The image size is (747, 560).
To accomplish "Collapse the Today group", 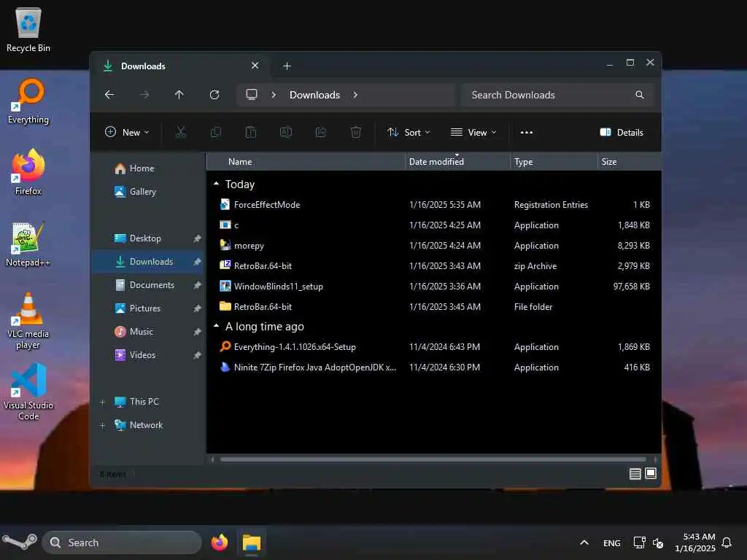I will point(216,184).
